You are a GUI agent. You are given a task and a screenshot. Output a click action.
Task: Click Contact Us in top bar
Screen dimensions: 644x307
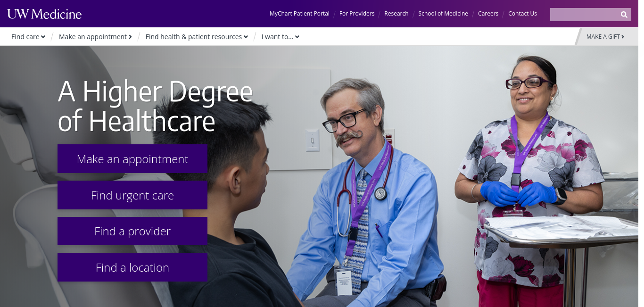click(x=522, y=14)
